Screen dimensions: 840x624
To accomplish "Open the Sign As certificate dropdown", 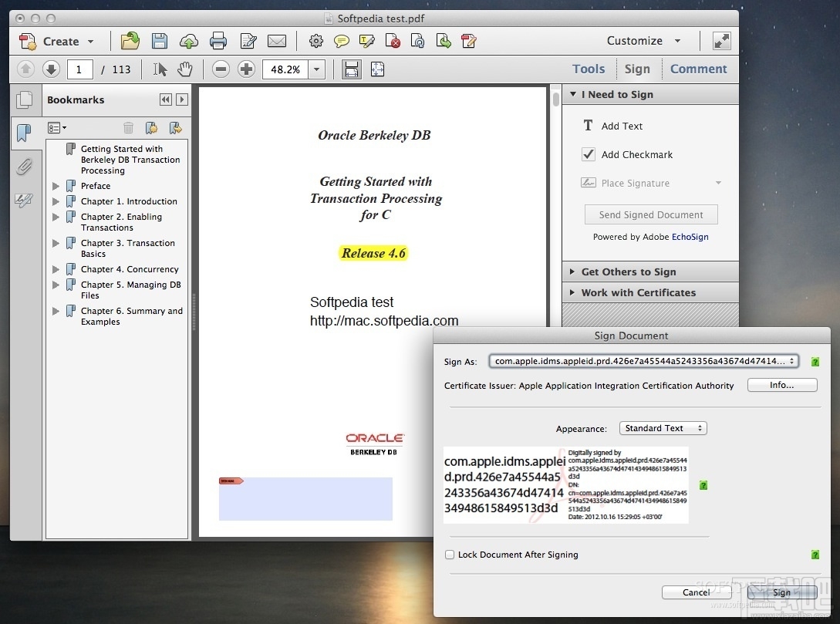I will [644, 360].
